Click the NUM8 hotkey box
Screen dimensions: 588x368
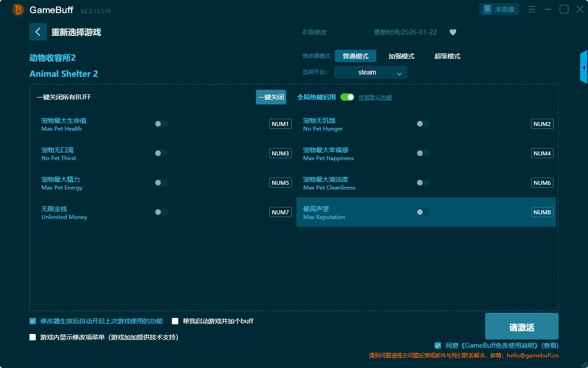tap(542, 212)
